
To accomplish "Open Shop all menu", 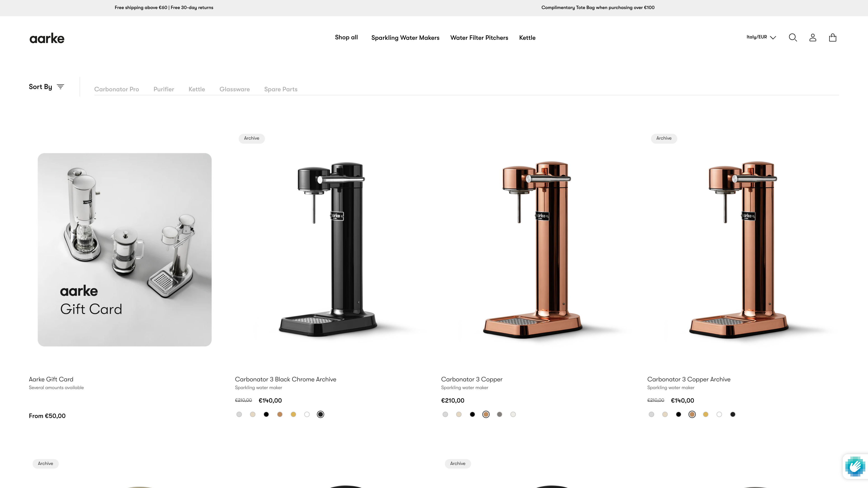I will pyautogui.click(x=346, y=37).
